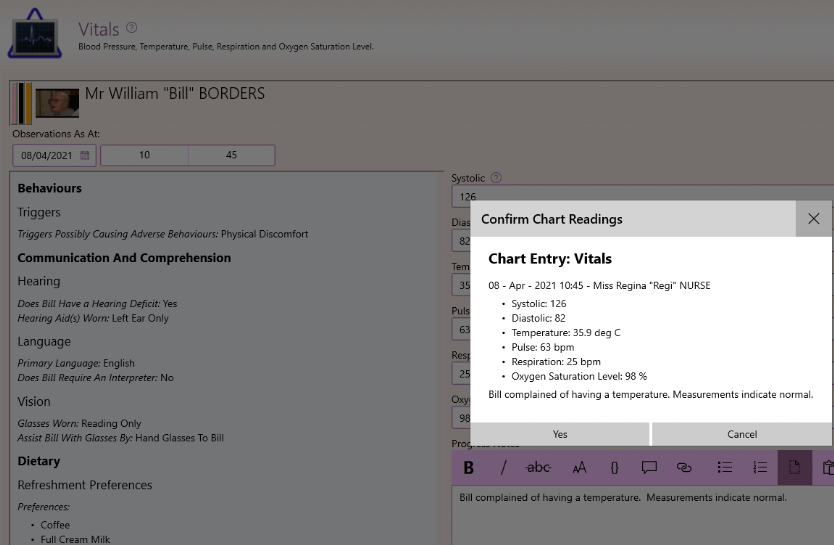834x545 pixels.
Task: Click the Systolic help question icon
Action: click(x=496, y=178)
